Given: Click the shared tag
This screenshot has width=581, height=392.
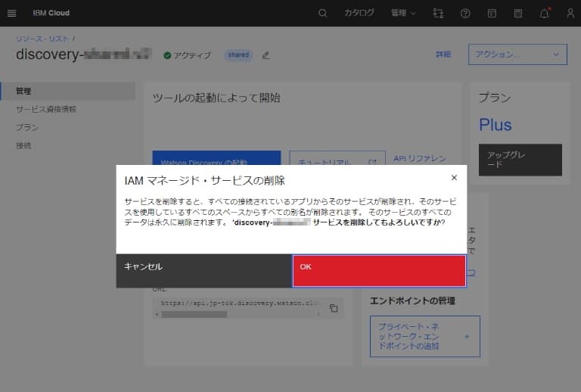Looking at the screenshot, I should pos(238,54).
